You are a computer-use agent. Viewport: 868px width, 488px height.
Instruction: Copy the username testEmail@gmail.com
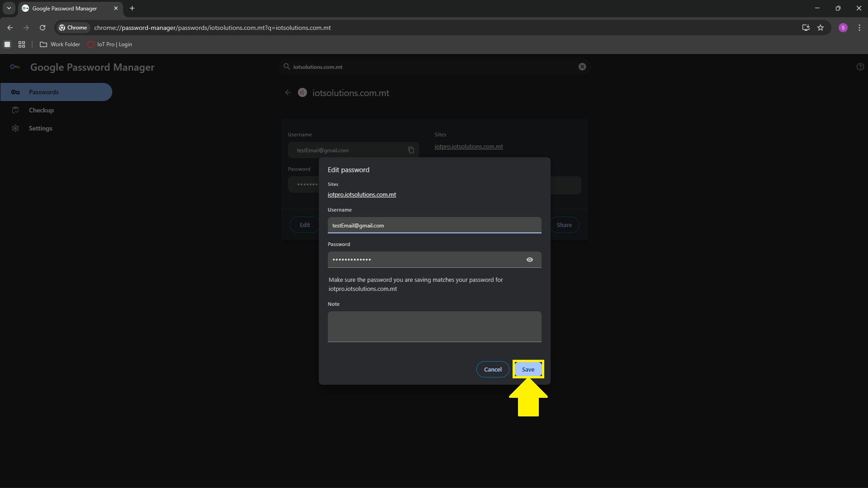coord(411,150)
